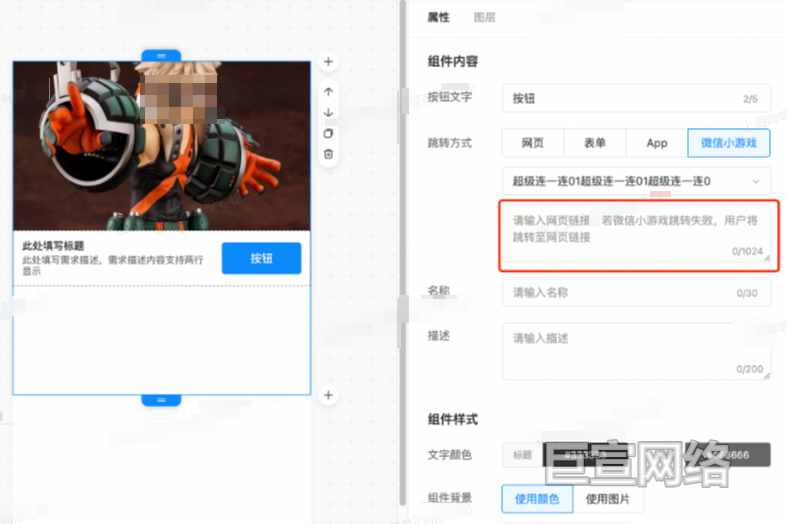Screen dimensions: 787x524
Task: Switch to the 属性 tab
Action: pos(438,18)
